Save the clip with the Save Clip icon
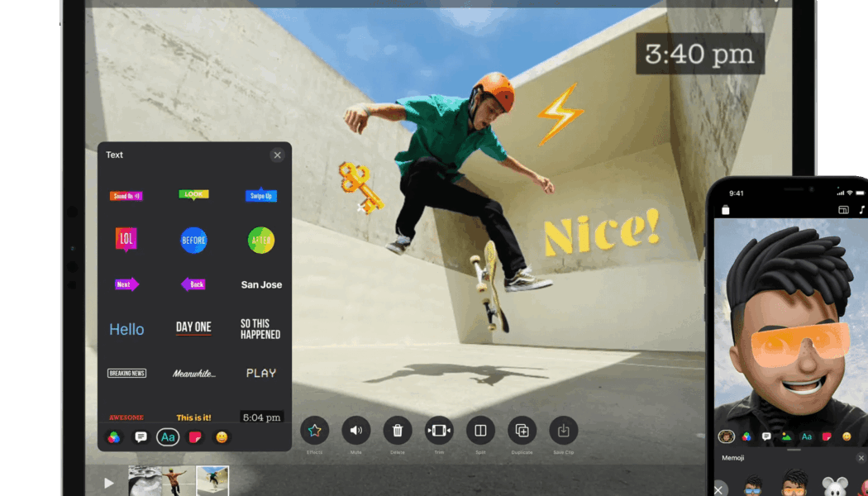 click(x=564, y=431)
